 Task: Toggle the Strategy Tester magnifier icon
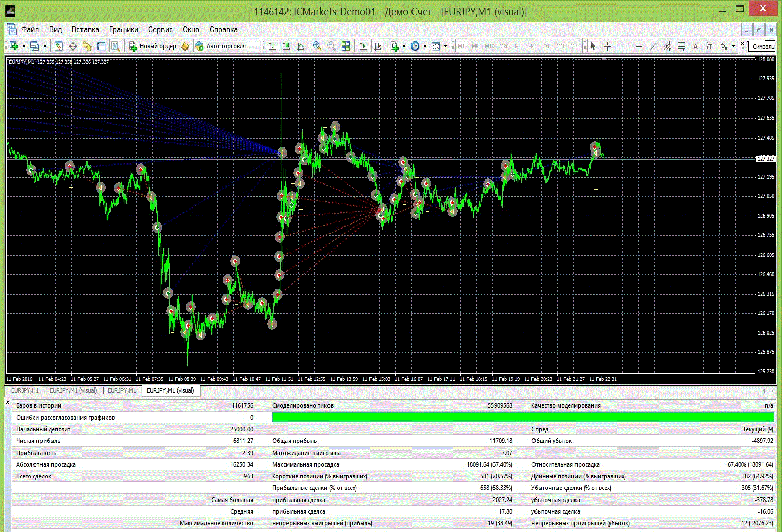coord(116,46)
